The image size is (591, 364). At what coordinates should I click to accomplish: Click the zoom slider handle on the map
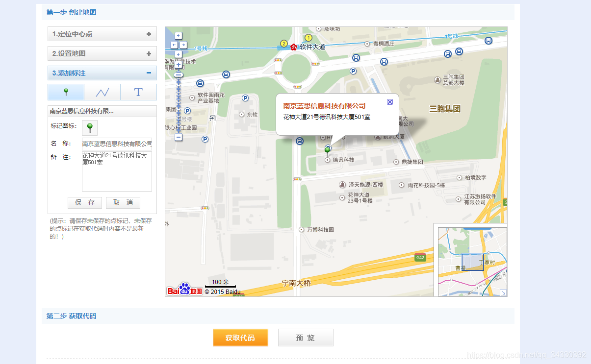pos(179,74)
